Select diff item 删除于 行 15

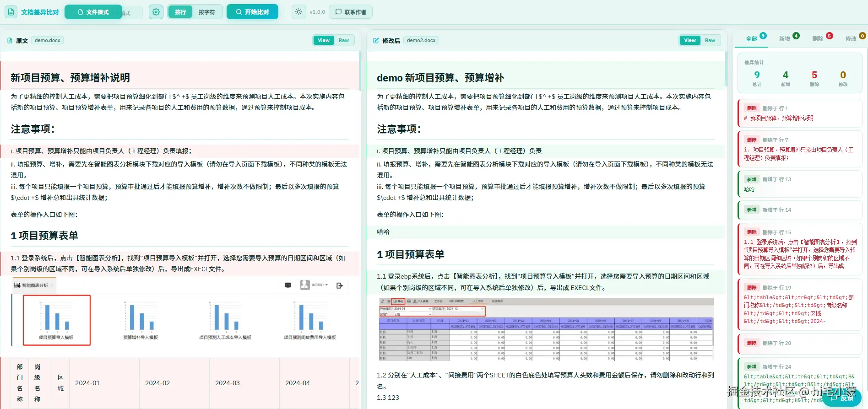(x=800, y=249)
